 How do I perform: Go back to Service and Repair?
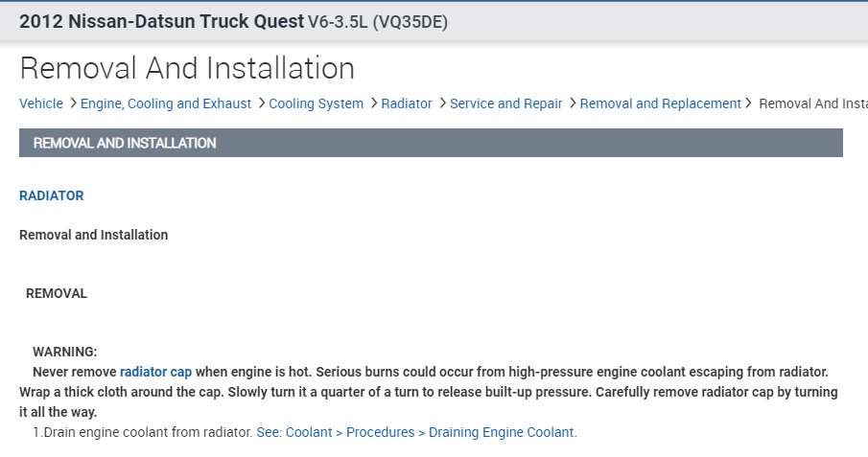click(506, 103)
